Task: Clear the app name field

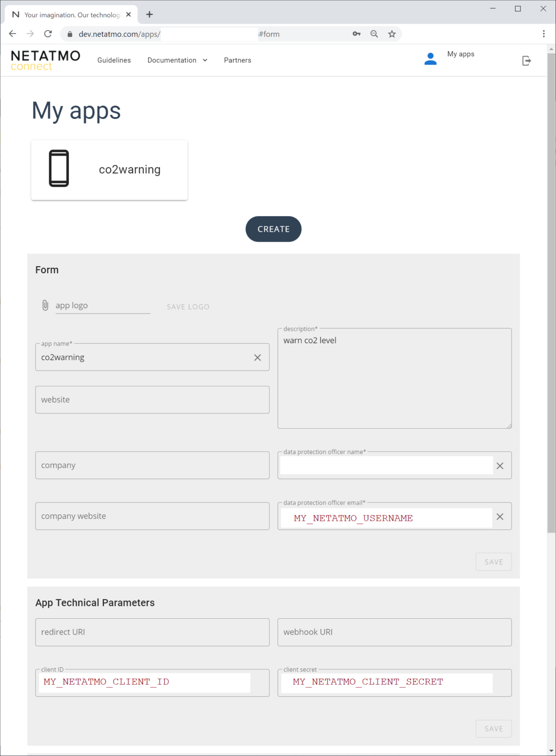Action: pyautogui.click(x=257, y=358)
